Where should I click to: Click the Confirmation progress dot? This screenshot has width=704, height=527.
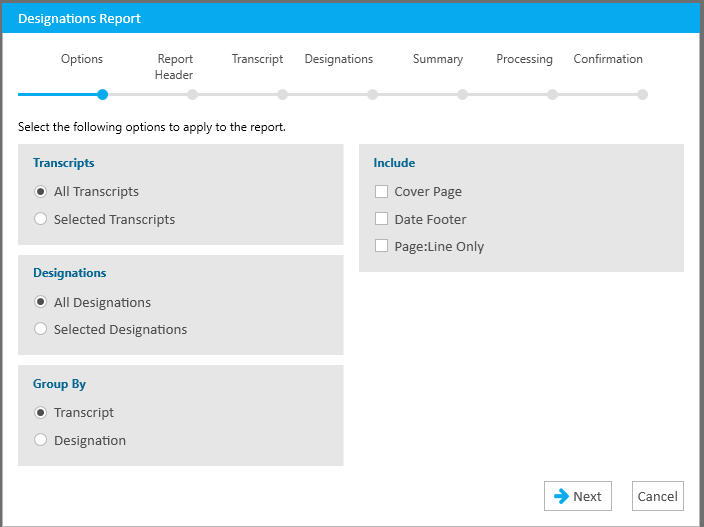tap(642, 95)
